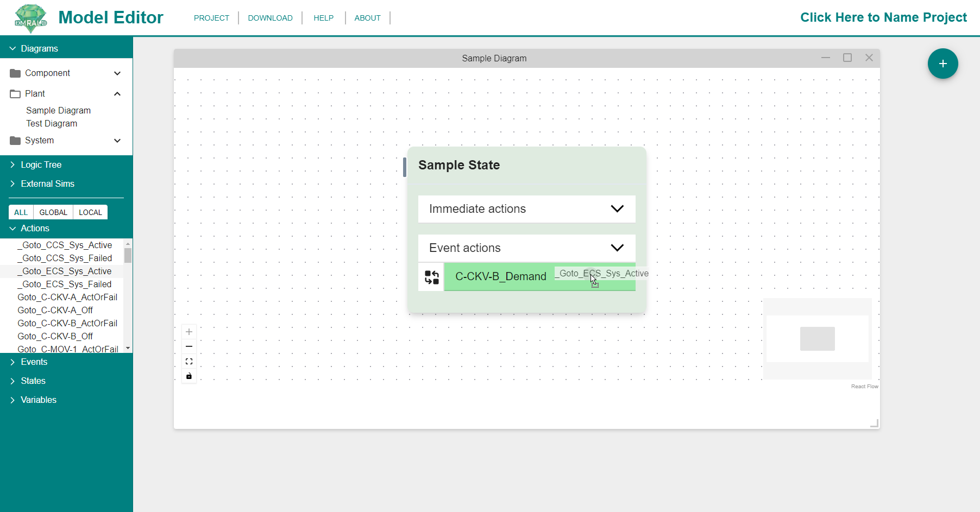Open the PROJECT menu
980x512 pixels.
[211, 18]
